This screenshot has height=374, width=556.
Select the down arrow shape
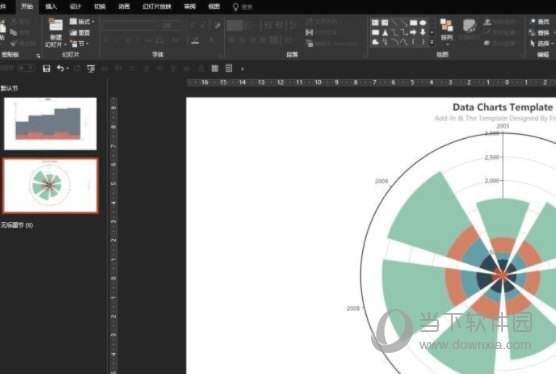pos(423,33)
